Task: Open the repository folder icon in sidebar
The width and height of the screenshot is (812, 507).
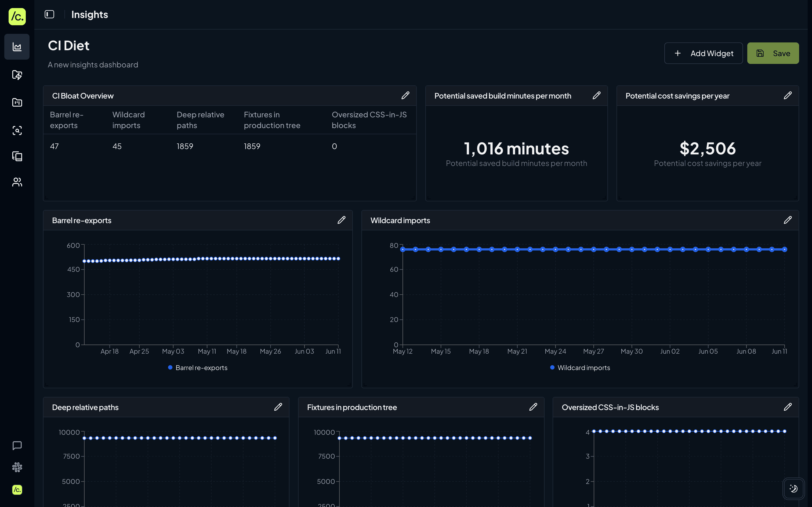Action: pos(17,103)
